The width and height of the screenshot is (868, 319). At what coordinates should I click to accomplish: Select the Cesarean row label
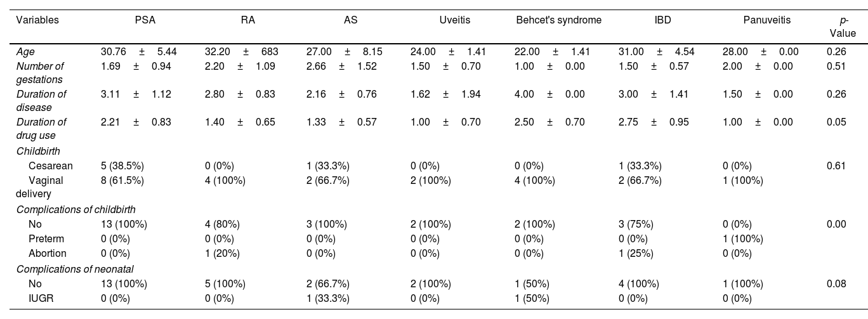coord(50,166)
